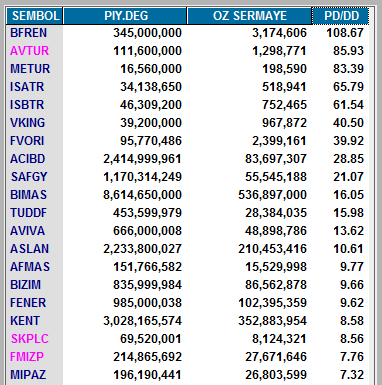Click the OZ SERMAYE column header
Image resolution: width=382 pixels, height=385 pixels.
click(x=249, y=16)
